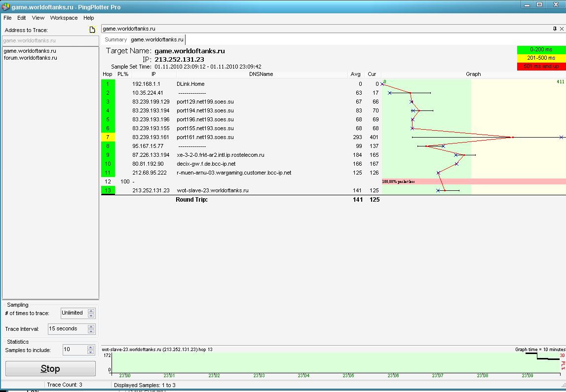This screenshot has height=392, width=566.
Task: Click the 100% packet loss bar in graph
Action: pyautogui.click(x=474, y=181)
